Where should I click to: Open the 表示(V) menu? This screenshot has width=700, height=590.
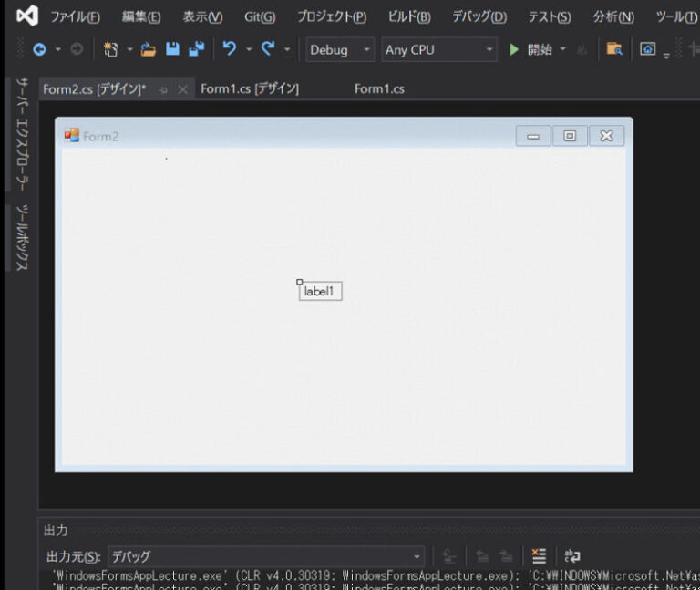(202, 17)
